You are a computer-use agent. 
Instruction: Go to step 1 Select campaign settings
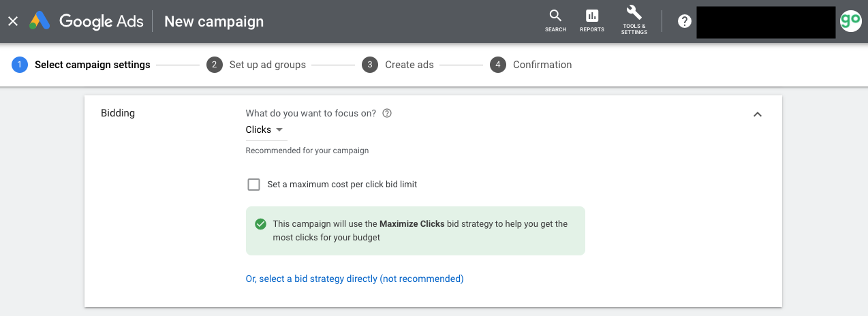(81, 65)
